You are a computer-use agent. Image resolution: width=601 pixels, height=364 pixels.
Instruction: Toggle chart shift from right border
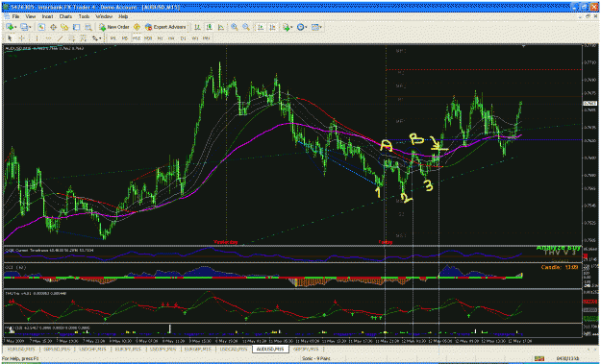pyautogui.click(x=272, y=27)
